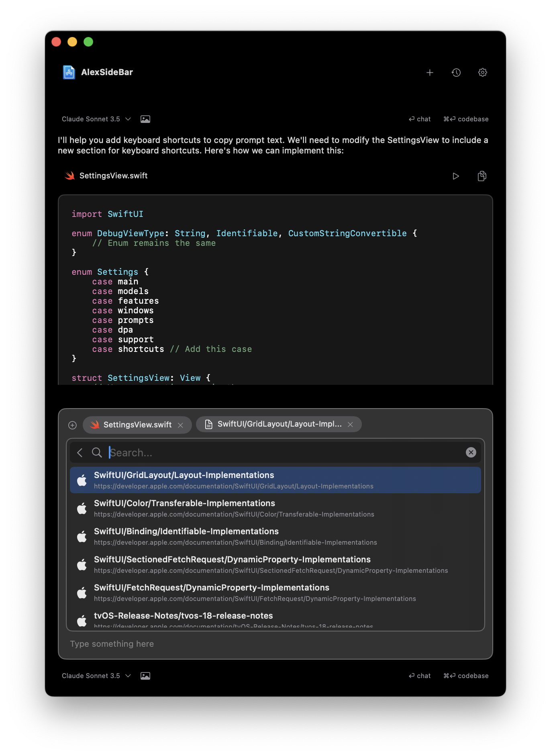The height and width of the screenshot is (756, 551).
Task: Click the AlexSideBar app logo icon
Action: 69,72
